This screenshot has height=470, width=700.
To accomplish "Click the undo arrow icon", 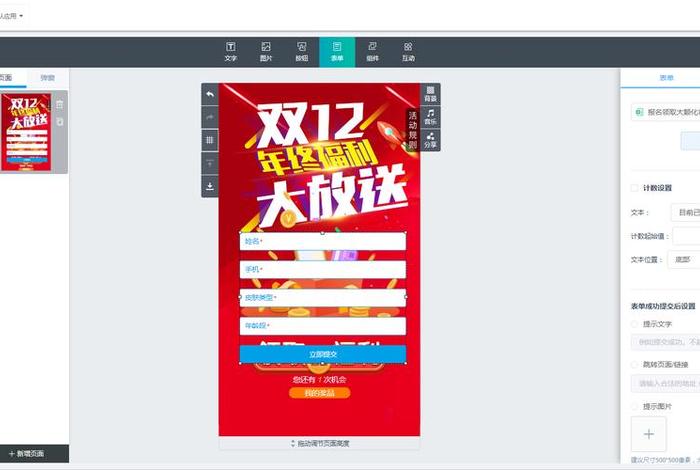I will tap(210, 94).
